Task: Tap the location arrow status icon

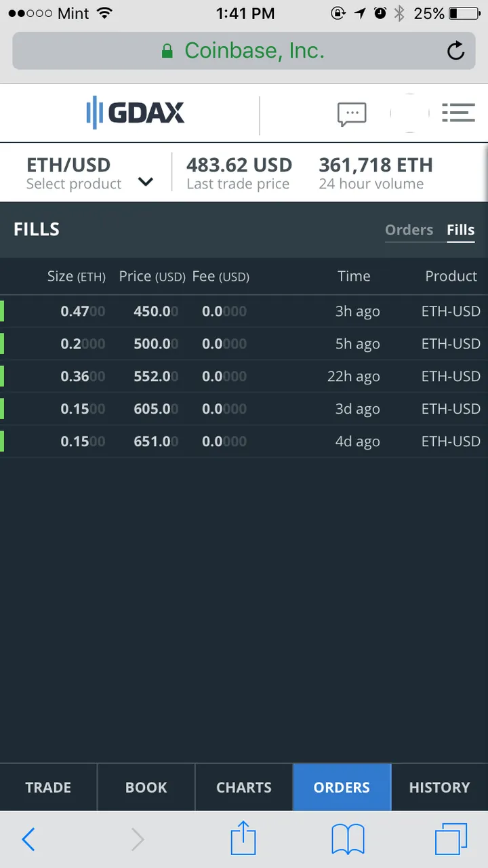Action: (360, 13)
